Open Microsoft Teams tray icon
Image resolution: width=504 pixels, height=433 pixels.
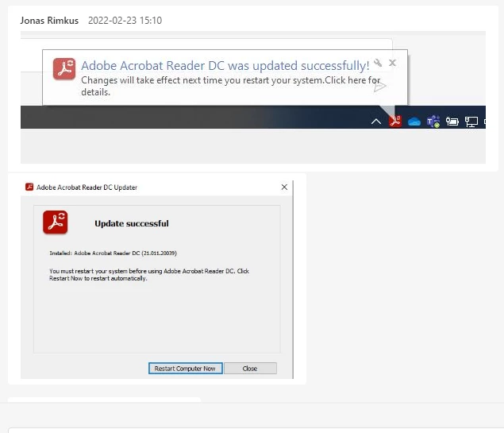click(433, 122)
